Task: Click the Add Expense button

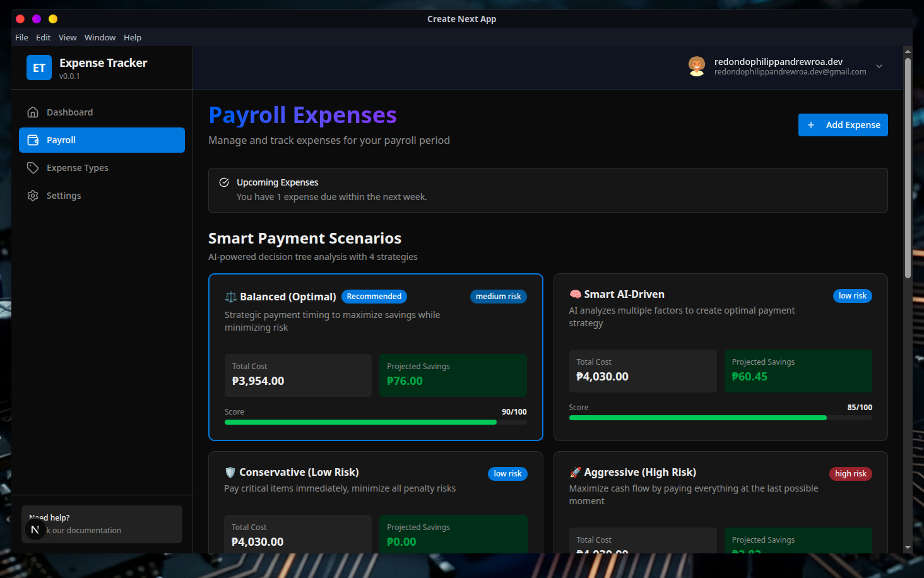Action: point(843,125)
